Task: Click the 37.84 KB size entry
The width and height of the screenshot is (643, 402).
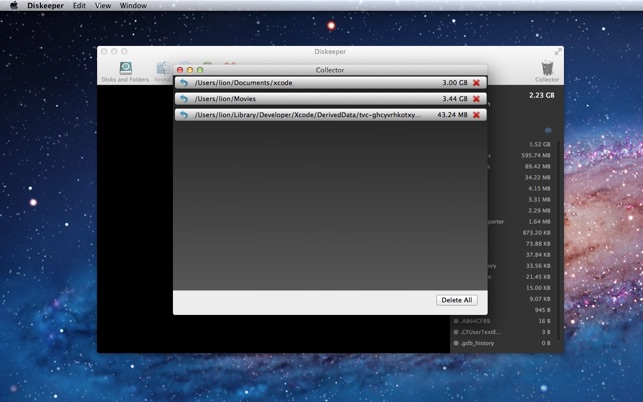Action: [538, 255]
